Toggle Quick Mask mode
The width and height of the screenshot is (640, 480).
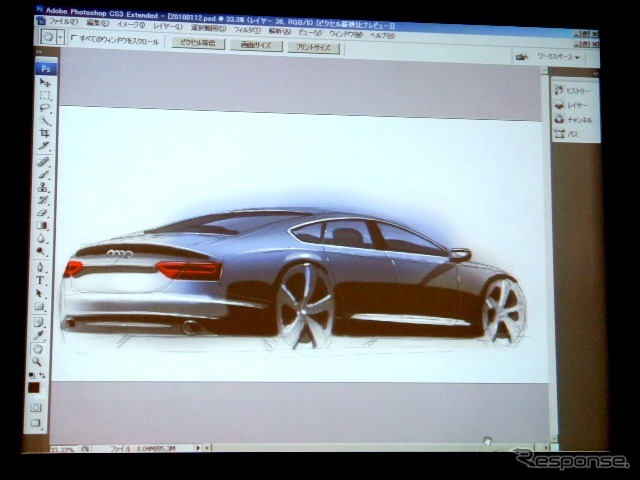coord(36,407)
